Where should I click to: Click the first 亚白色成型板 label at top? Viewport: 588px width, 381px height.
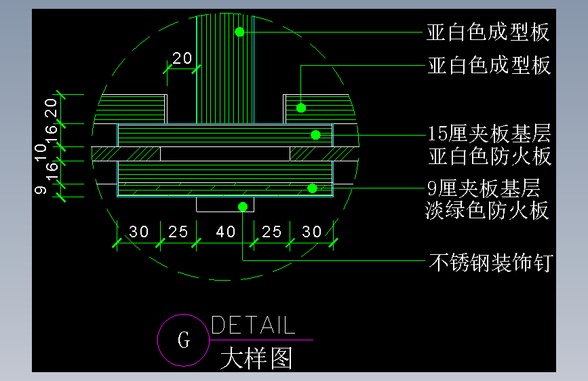[488, 33]
